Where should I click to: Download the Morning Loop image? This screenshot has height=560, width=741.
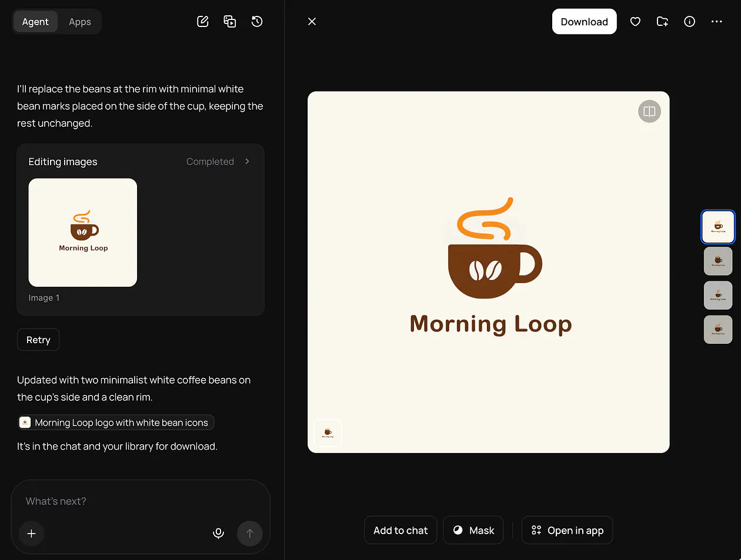584,22
